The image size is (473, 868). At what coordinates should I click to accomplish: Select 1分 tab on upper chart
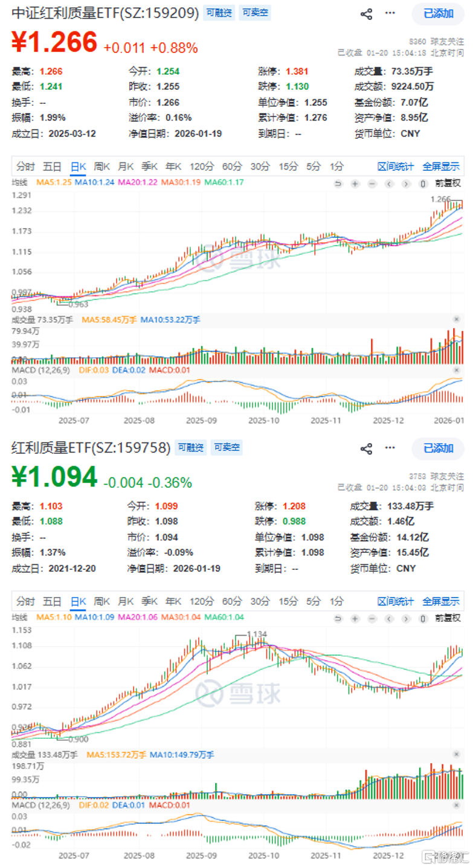pyautogui.click(x=336, y=167)
